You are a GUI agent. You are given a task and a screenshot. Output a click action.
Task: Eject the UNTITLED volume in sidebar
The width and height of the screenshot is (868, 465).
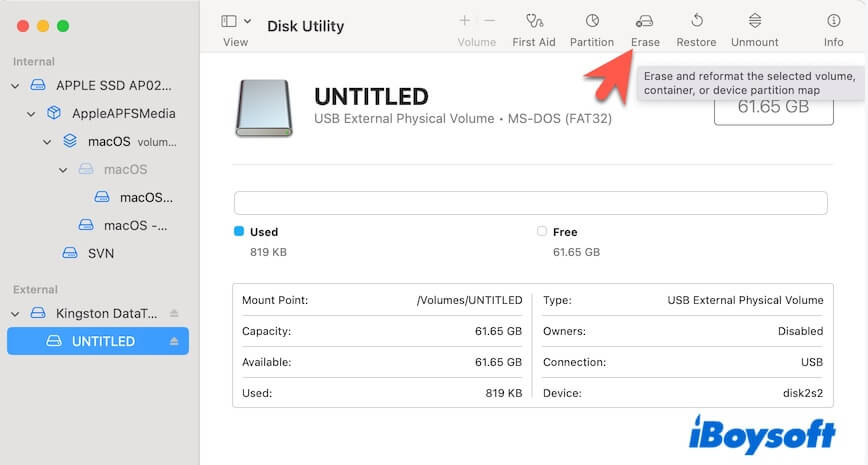tap(174, 341)
